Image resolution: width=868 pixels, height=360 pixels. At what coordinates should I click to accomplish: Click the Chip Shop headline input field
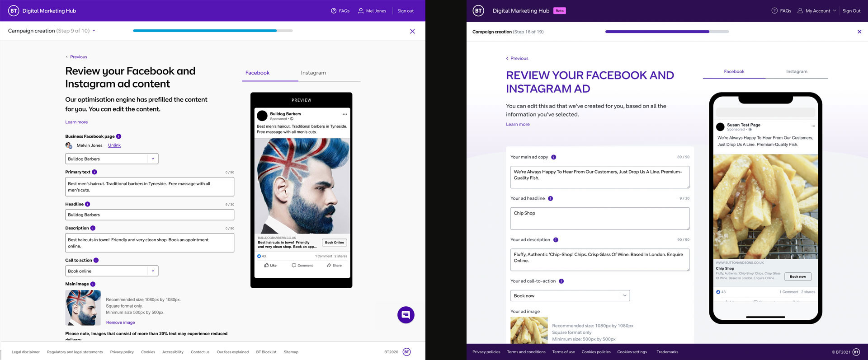(x=600, y=219)
